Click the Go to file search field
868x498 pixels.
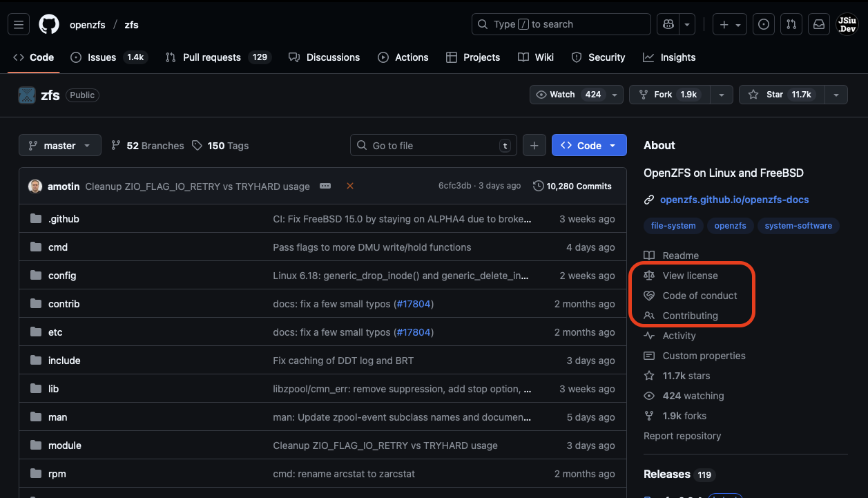pos(433,146)
